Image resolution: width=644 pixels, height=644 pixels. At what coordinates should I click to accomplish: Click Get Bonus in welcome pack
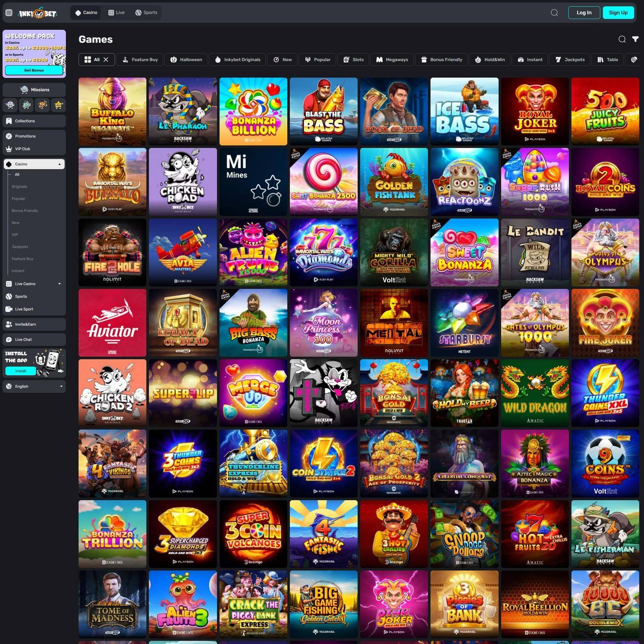tap(34, 70)
